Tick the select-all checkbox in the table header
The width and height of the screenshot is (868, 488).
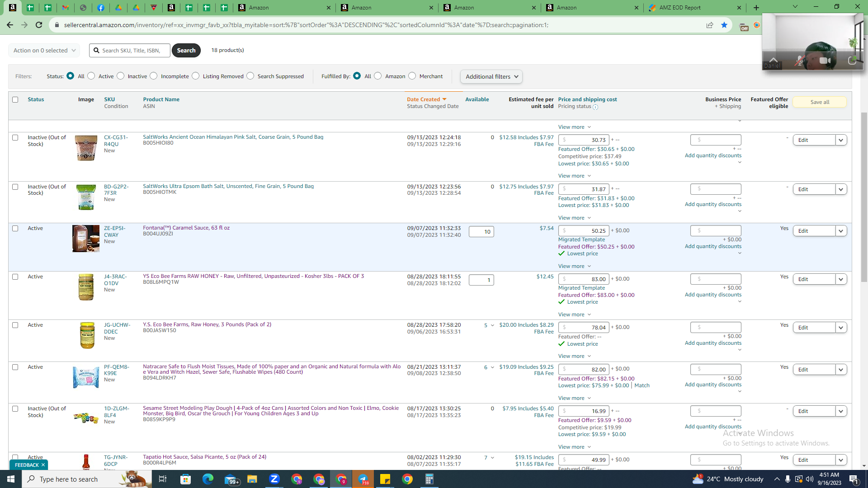[15, 99]
